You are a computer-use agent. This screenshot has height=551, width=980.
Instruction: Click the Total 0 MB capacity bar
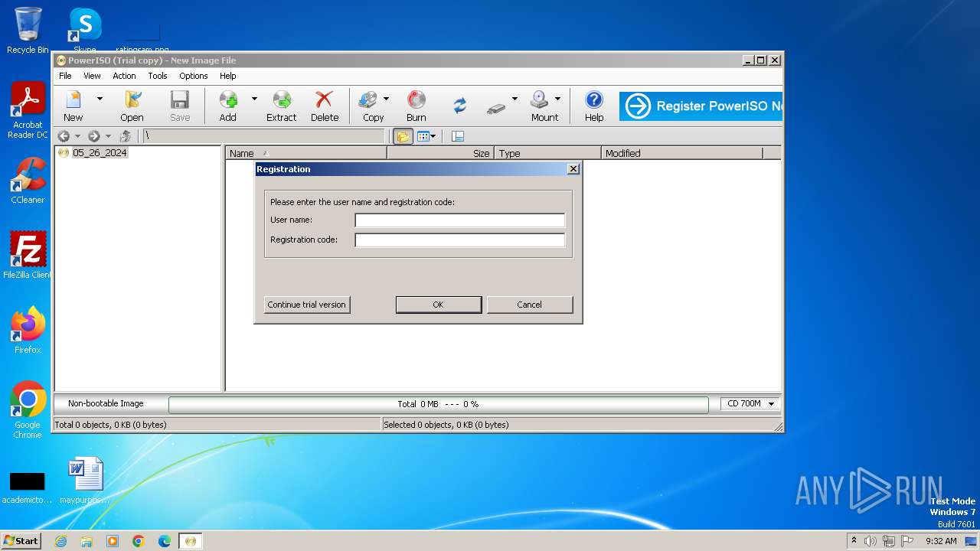click(438, 404)
